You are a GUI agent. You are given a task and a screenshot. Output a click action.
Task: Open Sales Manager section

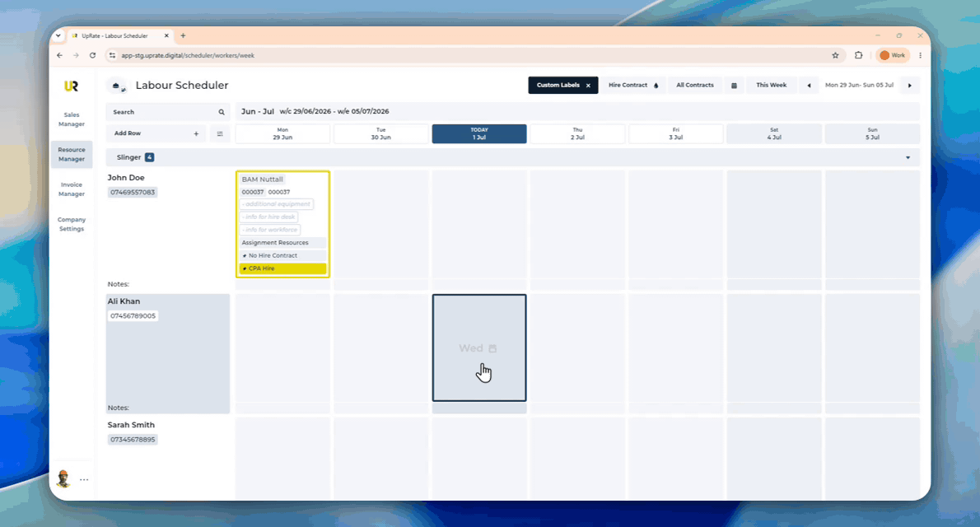tap(72, 119)
